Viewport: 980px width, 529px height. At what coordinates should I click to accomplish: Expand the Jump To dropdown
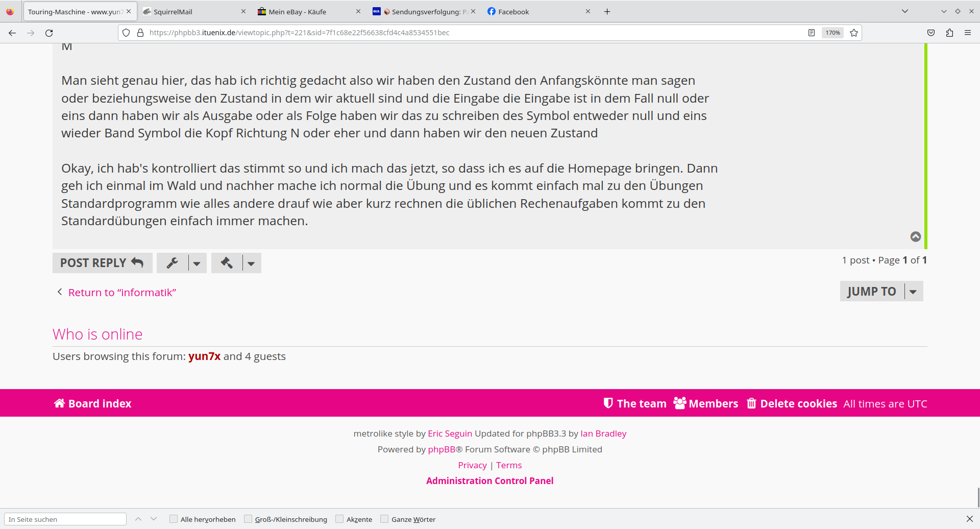click(913, 292)
